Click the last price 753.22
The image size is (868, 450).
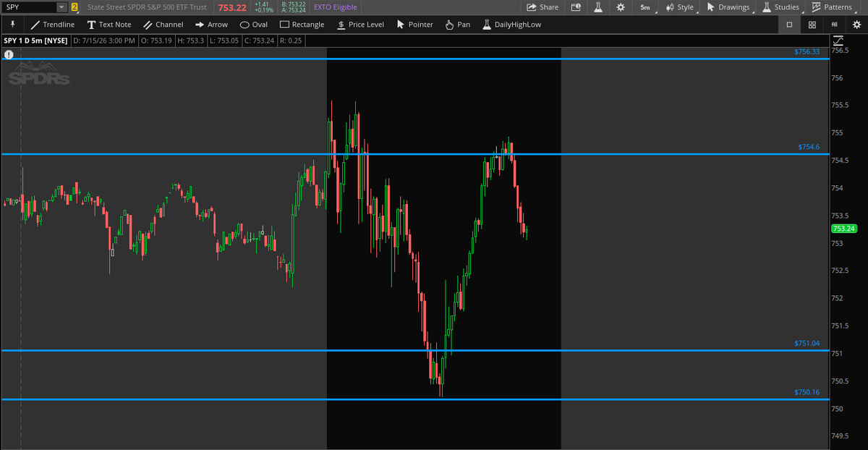232,7
